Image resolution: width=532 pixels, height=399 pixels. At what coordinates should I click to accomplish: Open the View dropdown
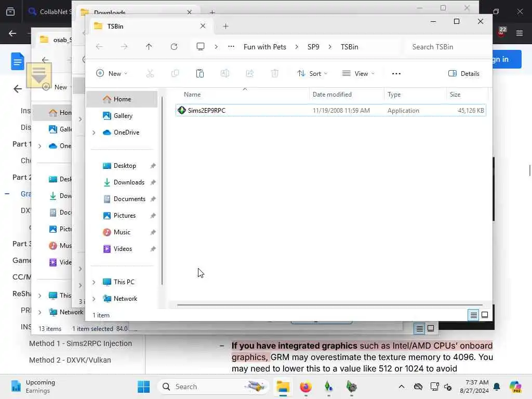[358, 74]
